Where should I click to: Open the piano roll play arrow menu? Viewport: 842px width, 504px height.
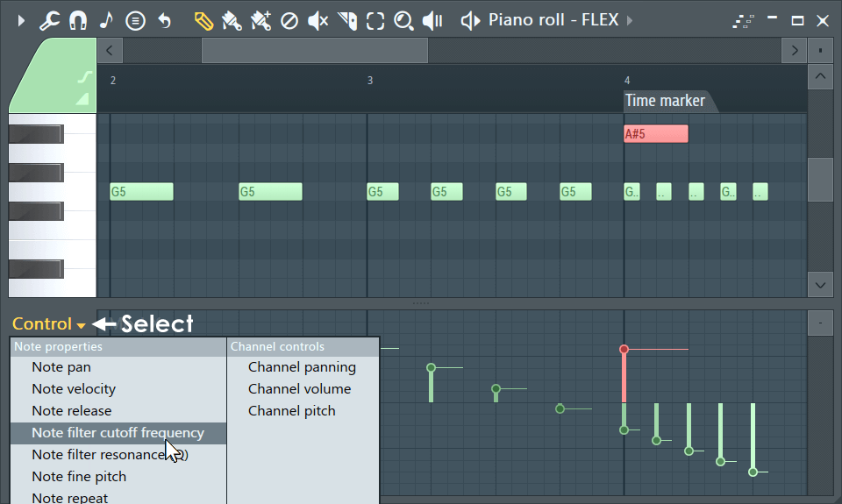point(21,21)
